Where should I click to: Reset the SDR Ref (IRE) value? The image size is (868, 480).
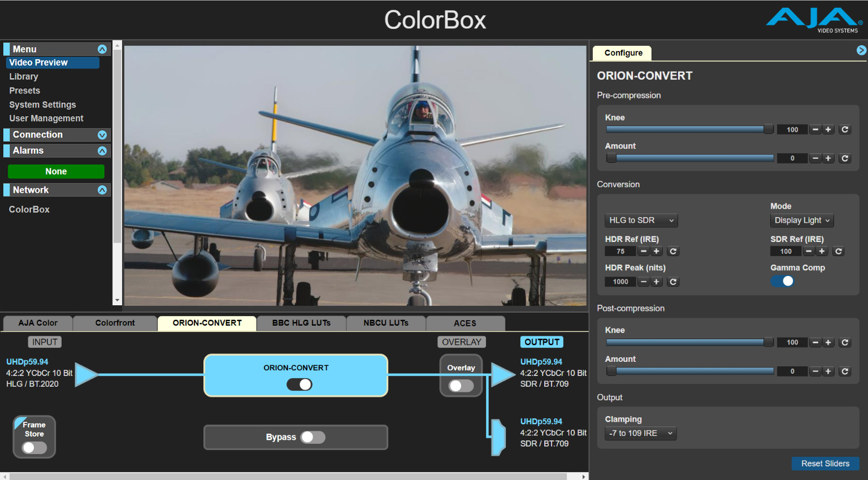839,251
